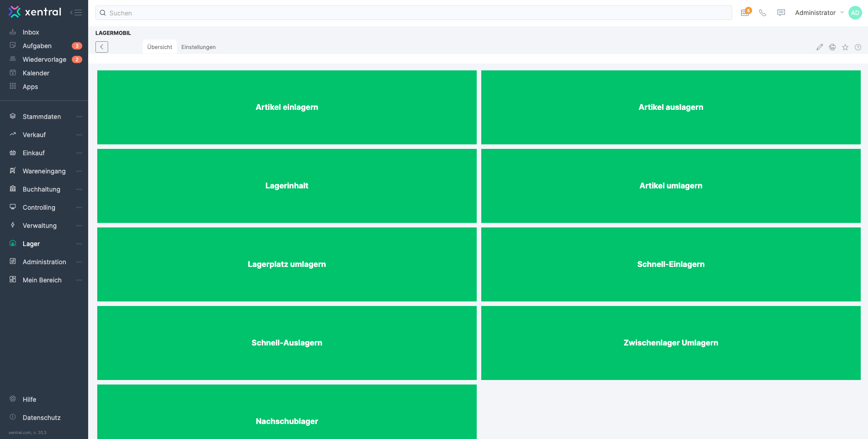Click the back arrow button

coord(102,47)
